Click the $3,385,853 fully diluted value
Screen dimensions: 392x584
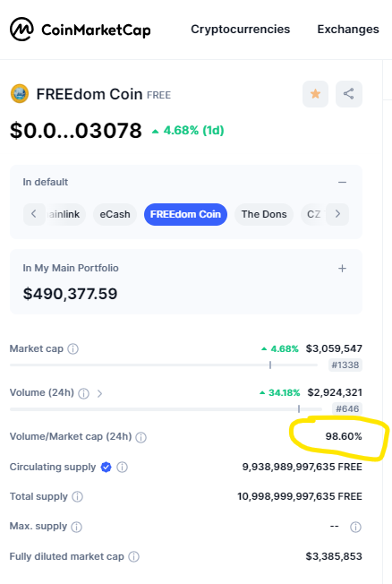point(334,556)
